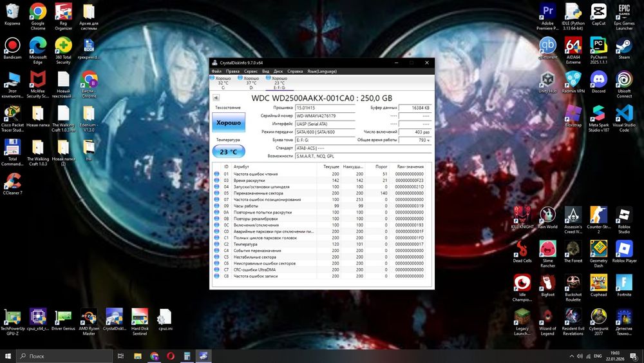Screen dimensions: 644x363
Task: Select attribute row C2 Температура
Action: (319, 244)
